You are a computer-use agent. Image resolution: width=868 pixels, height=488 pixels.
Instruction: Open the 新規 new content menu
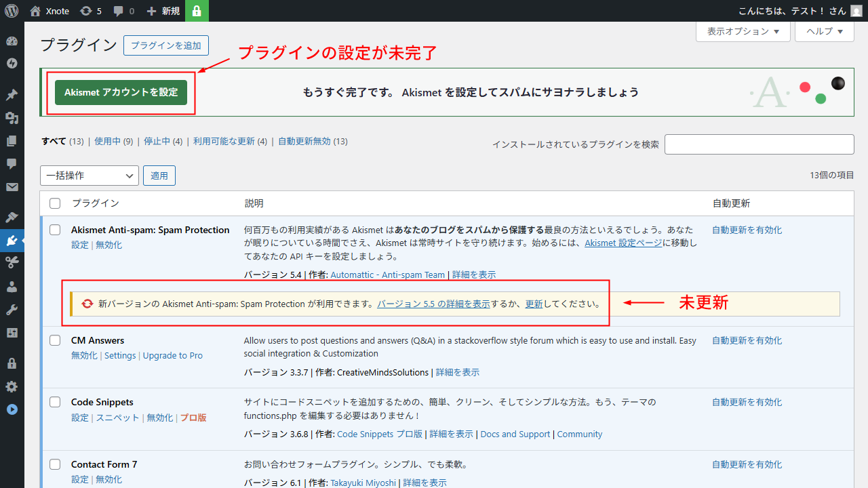tap(164, 11)
